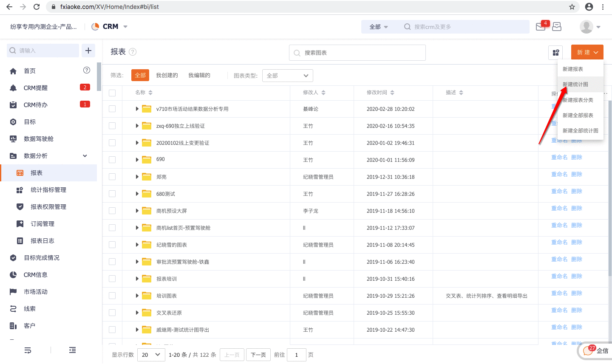Screen dimensions: 612x364
Task: Click into the 搜索图表 search field
Action: [357, 53]
